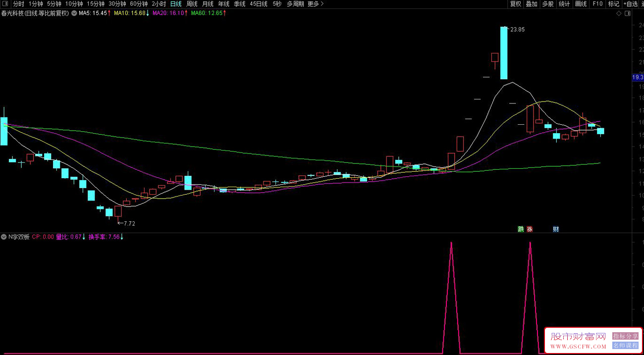Screen dimensions: 644x355
Task: Click the MA5: 15.45 label
Action: click(x=93, y=13)
